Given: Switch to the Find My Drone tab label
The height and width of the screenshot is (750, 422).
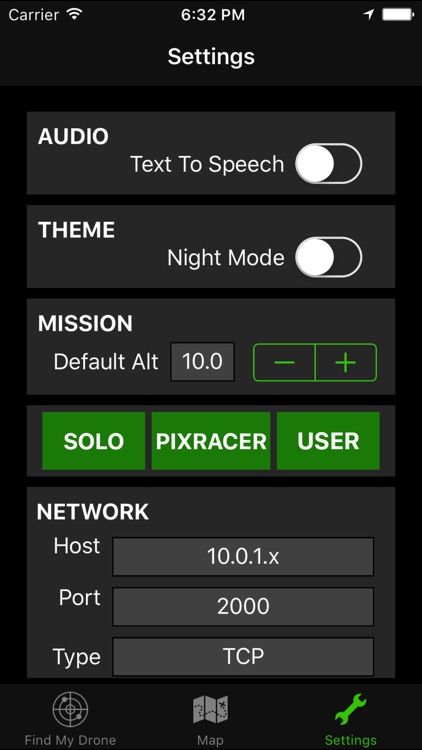Looking at the screenshot, I should (x=70, y=740).
